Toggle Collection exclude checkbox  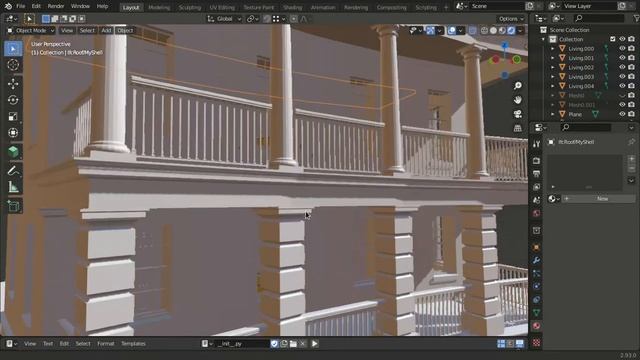click(x=613, y=39)
